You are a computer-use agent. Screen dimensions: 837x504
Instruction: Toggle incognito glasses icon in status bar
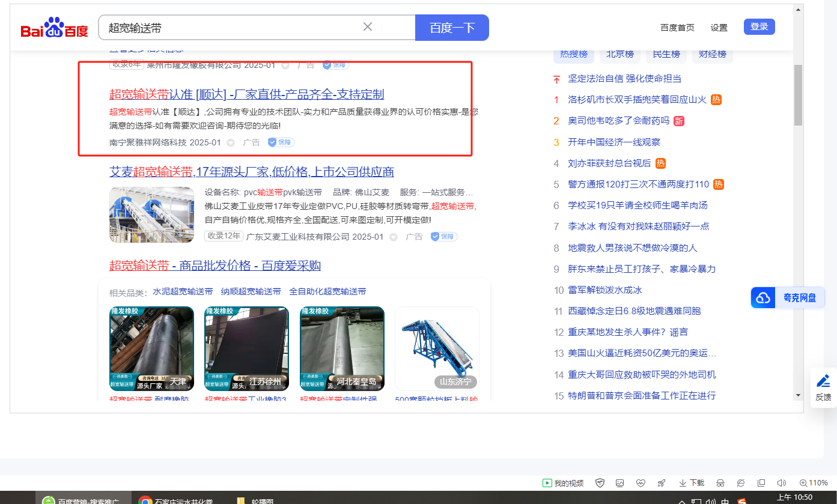pos(720,483)
